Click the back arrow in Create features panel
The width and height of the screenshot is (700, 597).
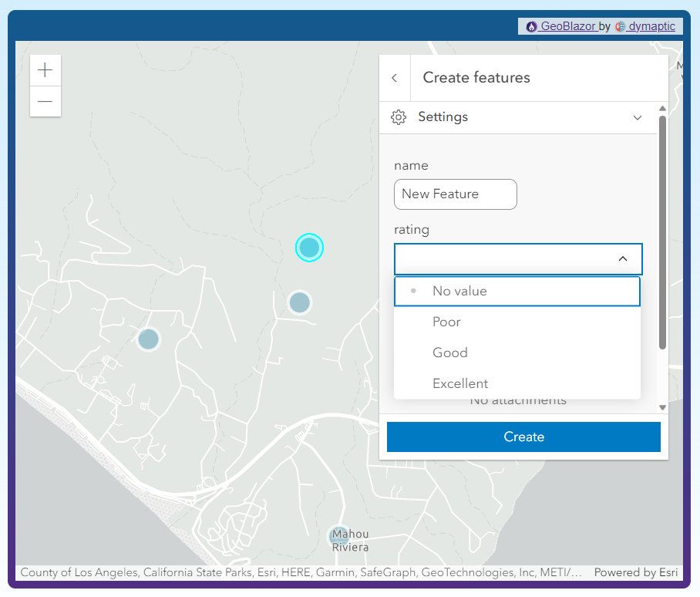coord(395,77)
